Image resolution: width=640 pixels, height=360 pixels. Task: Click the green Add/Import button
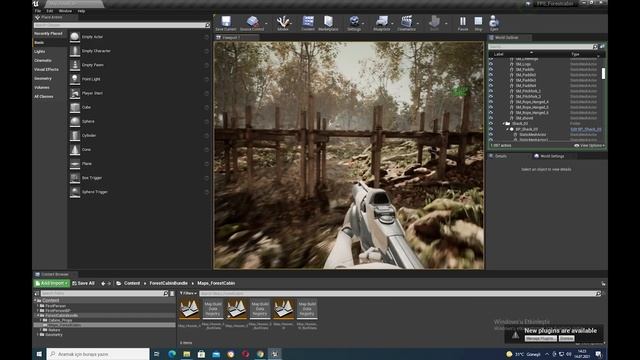[x=51, y=283]
